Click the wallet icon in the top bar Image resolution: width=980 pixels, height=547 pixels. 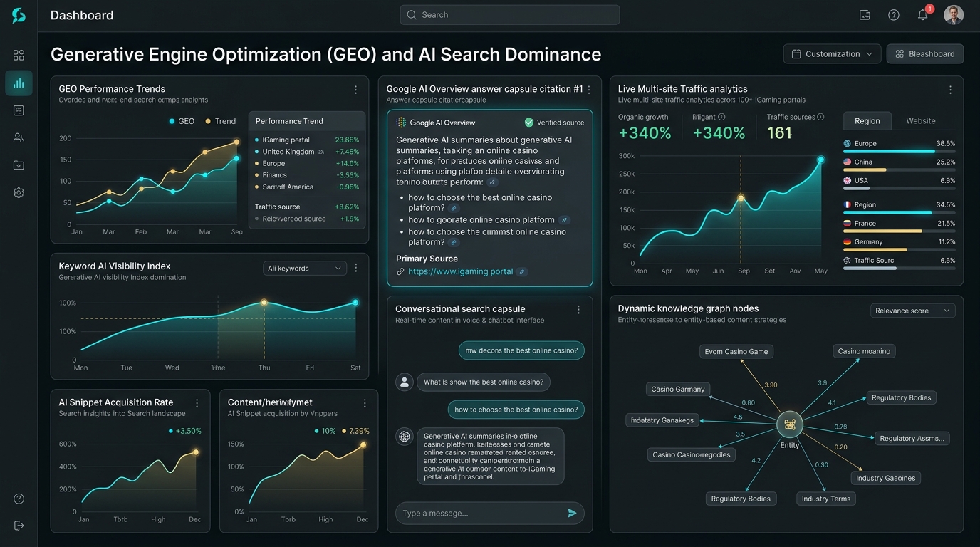[865, 15]
